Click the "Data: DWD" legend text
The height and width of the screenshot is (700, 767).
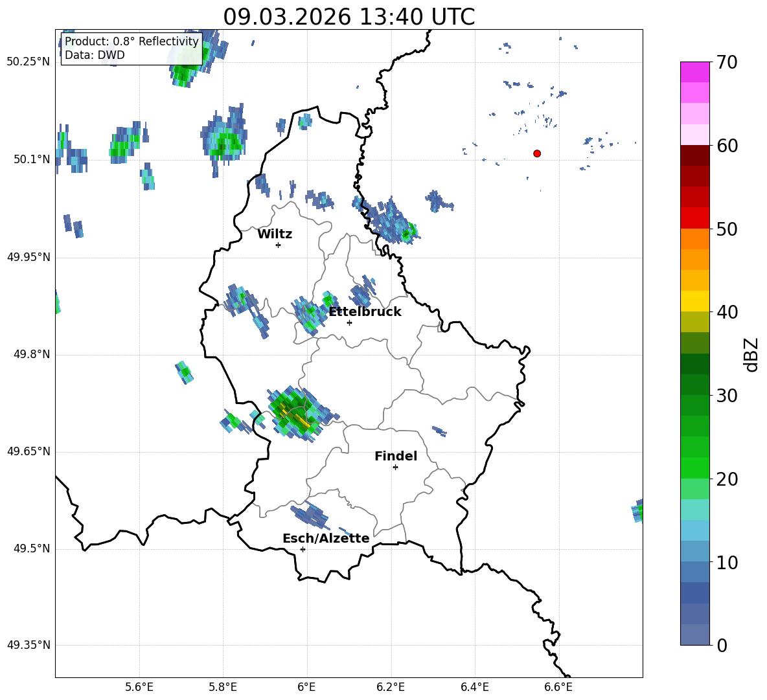click(95, 55)
